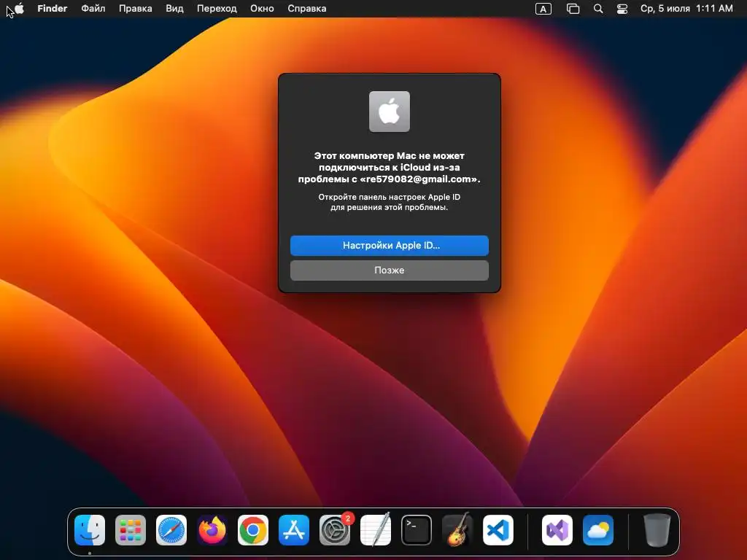
Task: Dismiss dialog with Позже button
Action: pos(390,270)
